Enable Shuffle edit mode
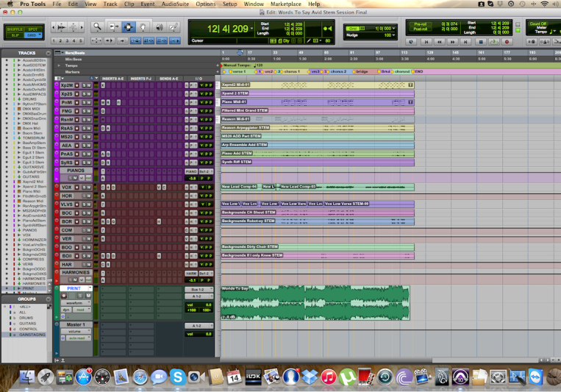Screen dimensions: 561x392 [x=15, y=29]
